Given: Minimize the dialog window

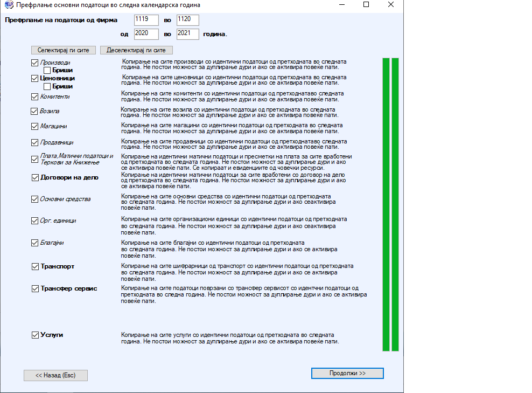Looking at the screenshot, I should click(x=342, y=4).
